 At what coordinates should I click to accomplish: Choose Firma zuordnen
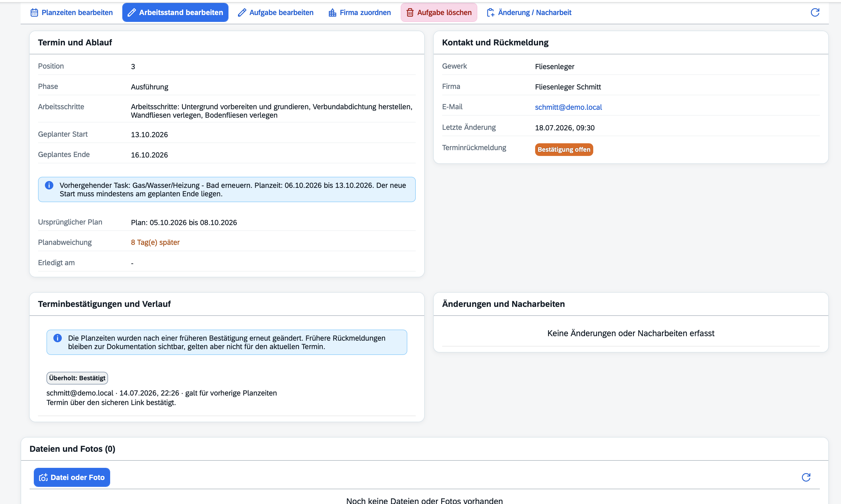(360, 13)
